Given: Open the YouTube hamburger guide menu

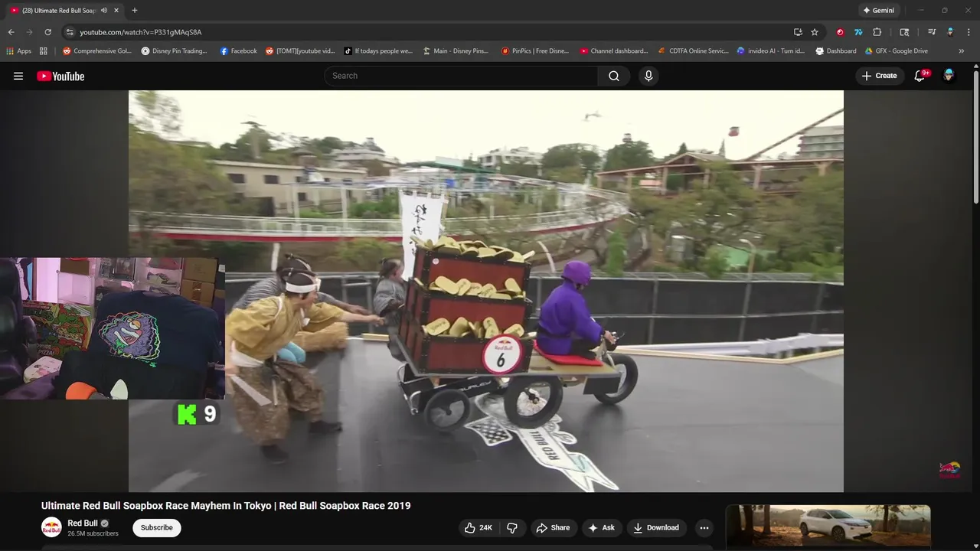Looking at the screenshot, I should click(x=18, y=76).
